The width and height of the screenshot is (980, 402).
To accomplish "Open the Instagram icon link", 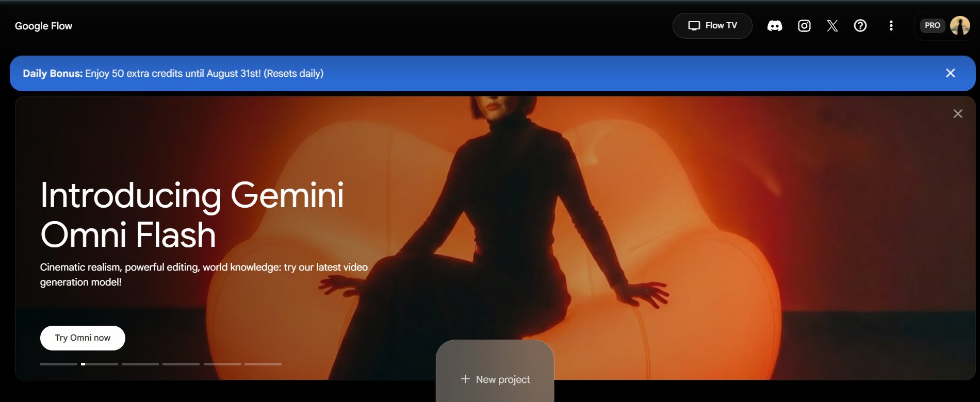I will (x=804, y=26).
